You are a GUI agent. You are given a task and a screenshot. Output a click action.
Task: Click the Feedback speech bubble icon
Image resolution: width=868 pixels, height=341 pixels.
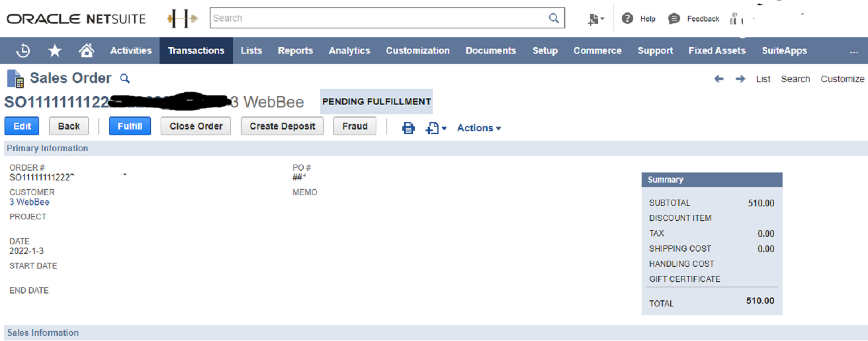point(674,19)
